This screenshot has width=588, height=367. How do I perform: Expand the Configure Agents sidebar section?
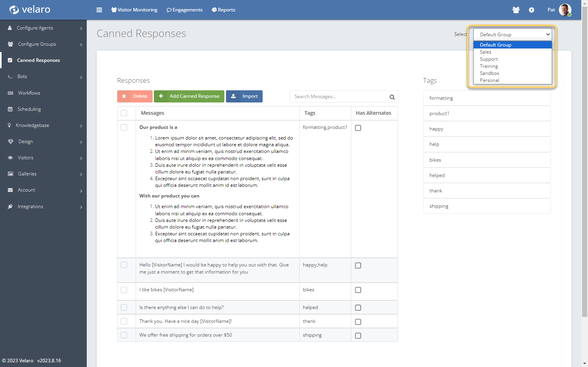coord(43,28)
